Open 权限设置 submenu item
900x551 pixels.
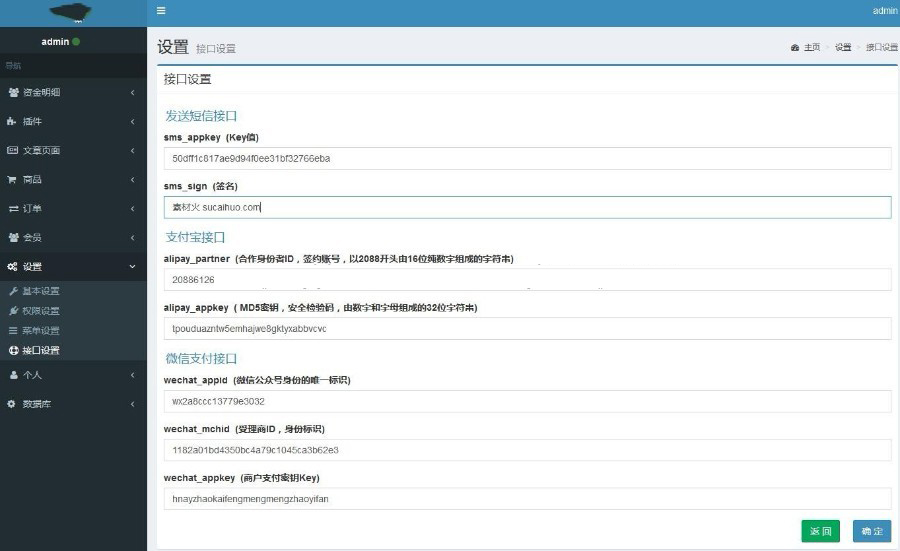click(x=41, y=311)
